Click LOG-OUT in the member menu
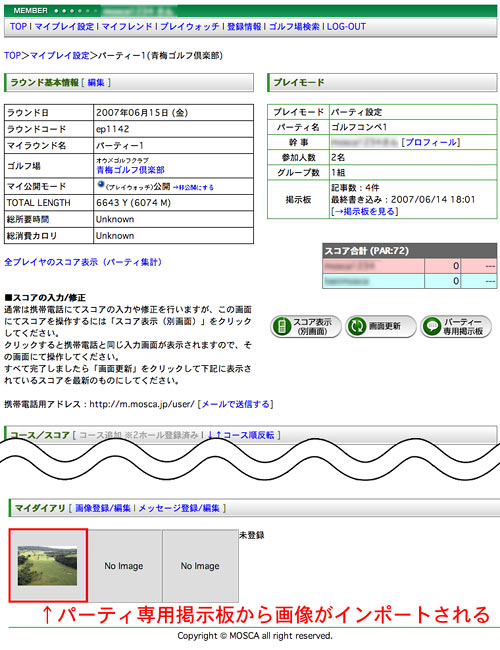500x650 pixels. point(346,27)
